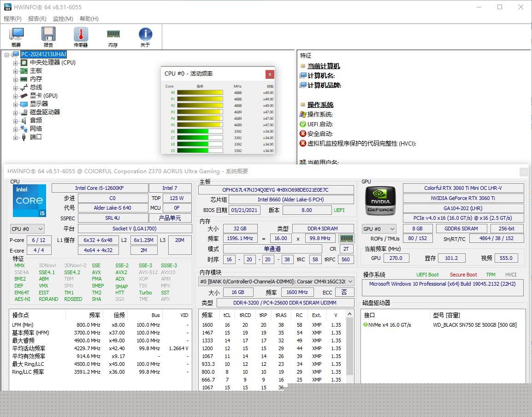Click the 1600 row in memory timings table
The width and height of the screenshot is (532, 417).
(x=272, y=325)
